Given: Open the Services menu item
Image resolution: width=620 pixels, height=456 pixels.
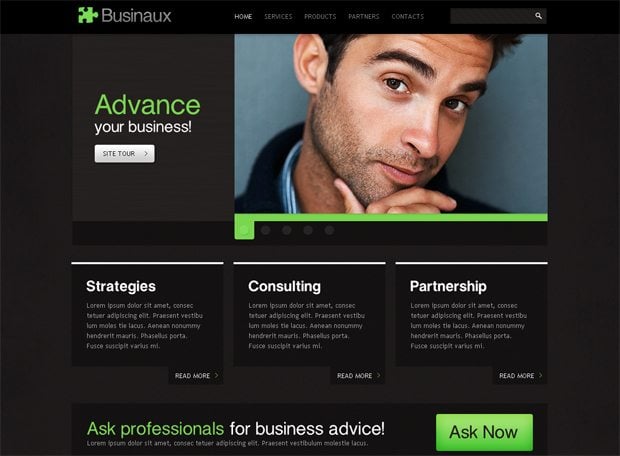Looking at the screenshot, I should click(x=278, y=17).
